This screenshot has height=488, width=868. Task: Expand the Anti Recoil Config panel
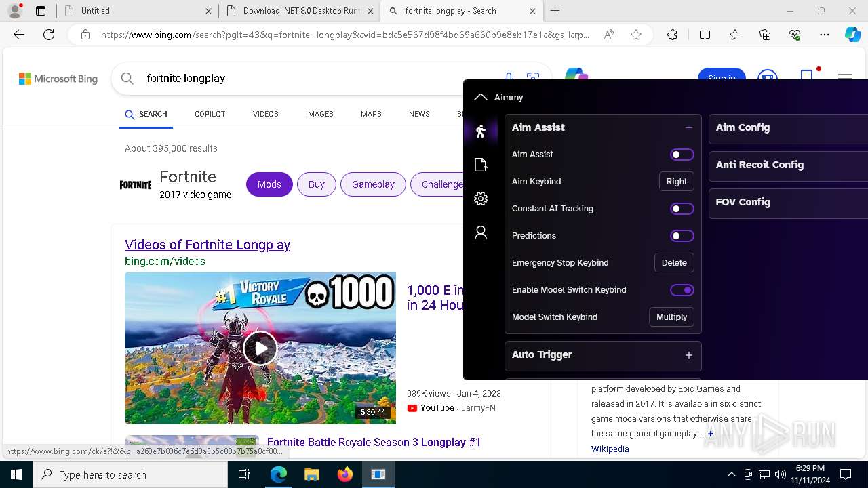click(x=788, y=165)
